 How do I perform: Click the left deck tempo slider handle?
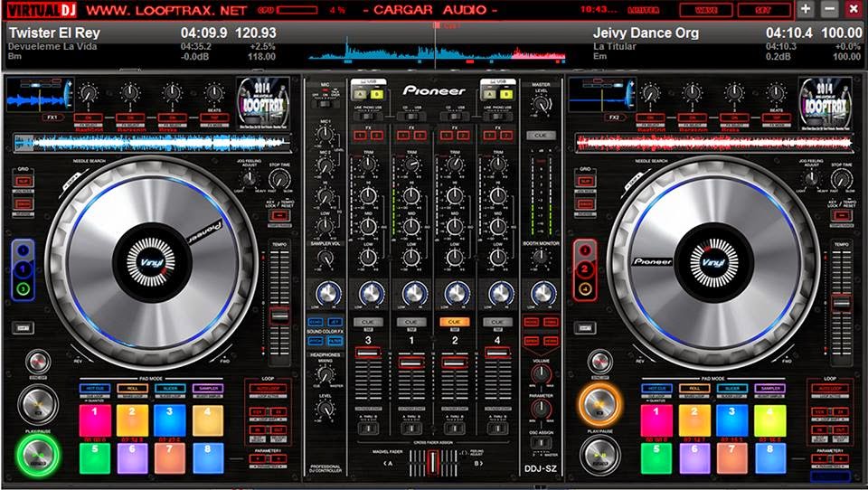point(279,316)
